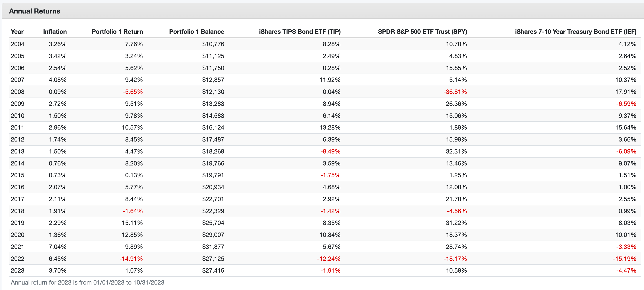Click the 32.31% SPY return for 2013

point(456,151)
